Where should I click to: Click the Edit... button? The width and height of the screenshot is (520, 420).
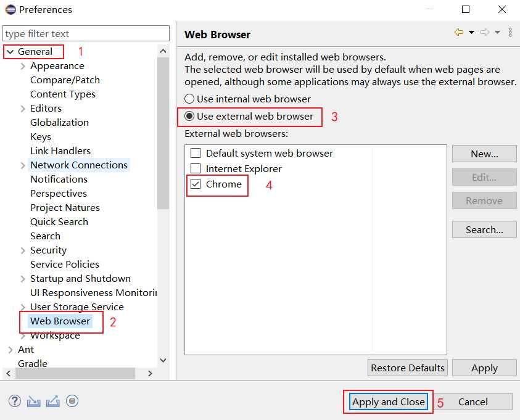pos(484,177)
